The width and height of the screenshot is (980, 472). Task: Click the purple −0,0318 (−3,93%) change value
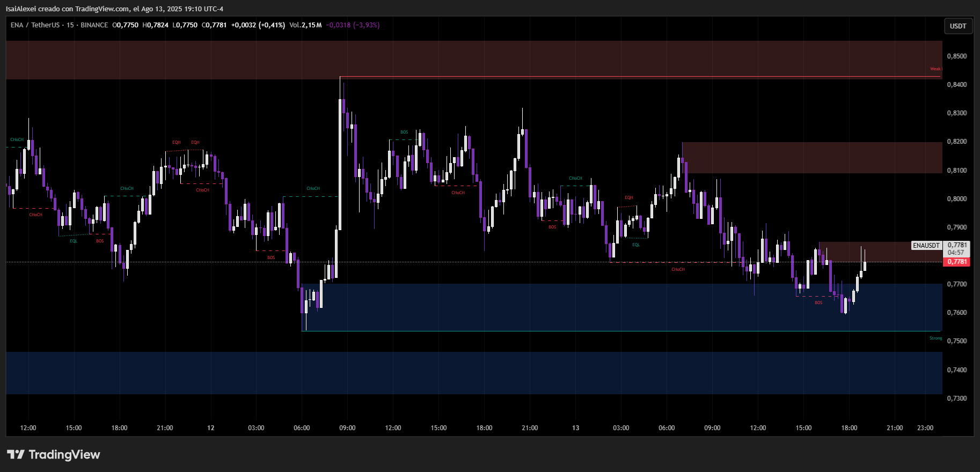tap(353, 25)
